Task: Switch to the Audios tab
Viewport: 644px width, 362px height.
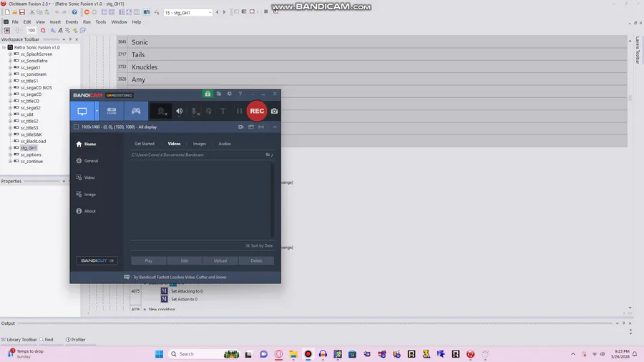Action: click(225, 144)
